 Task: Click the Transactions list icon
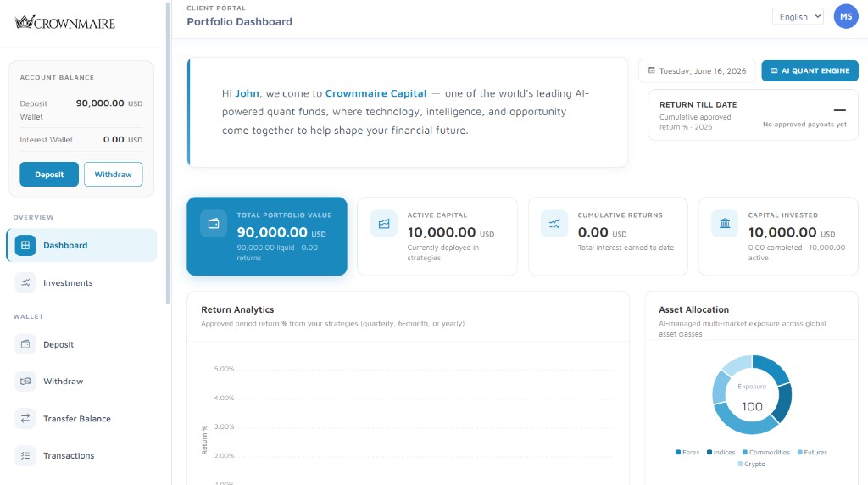25,455
